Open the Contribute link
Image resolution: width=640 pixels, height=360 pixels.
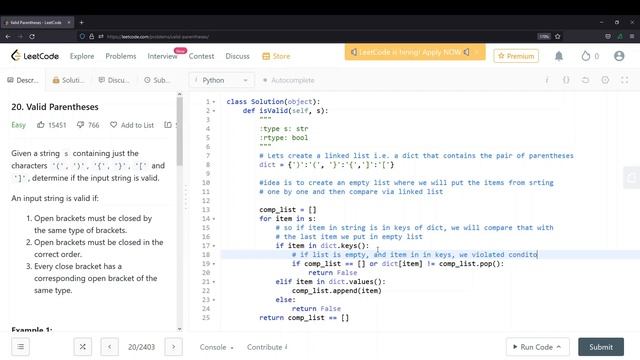267,347
